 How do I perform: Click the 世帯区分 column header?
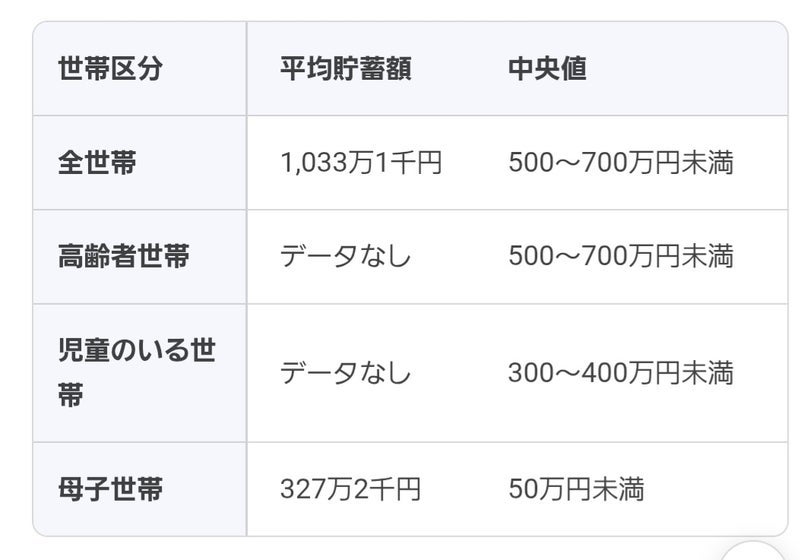[110, 69]
